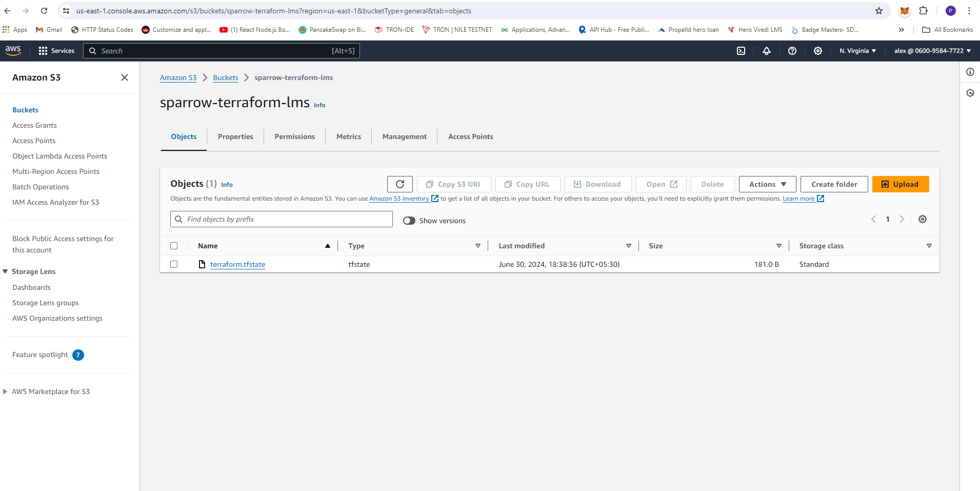Sort by Type column arrow
Viewport: 980px width, 491px height.
point(478,246)
